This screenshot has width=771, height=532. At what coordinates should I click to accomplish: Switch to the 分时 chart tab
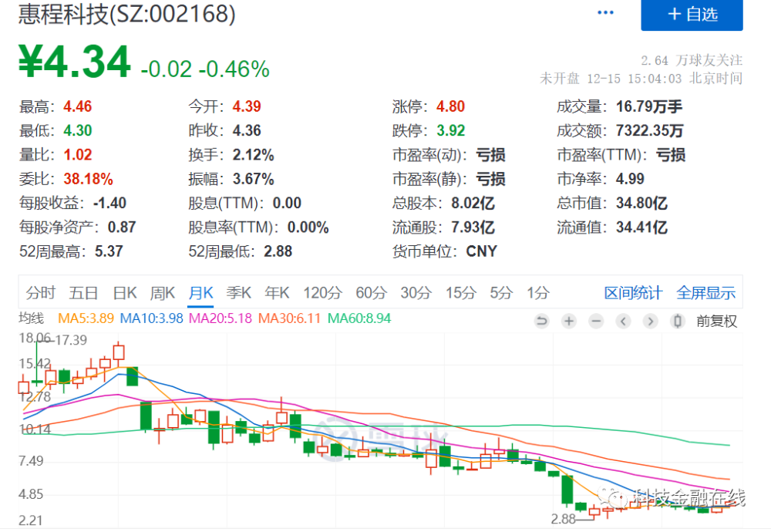click(40, 293)
